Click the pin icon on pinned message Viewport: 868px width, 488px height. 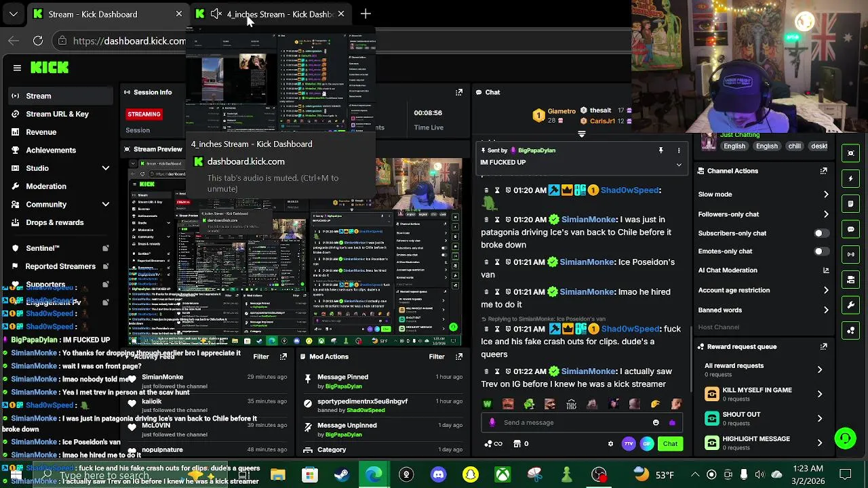tap(660, 150)
